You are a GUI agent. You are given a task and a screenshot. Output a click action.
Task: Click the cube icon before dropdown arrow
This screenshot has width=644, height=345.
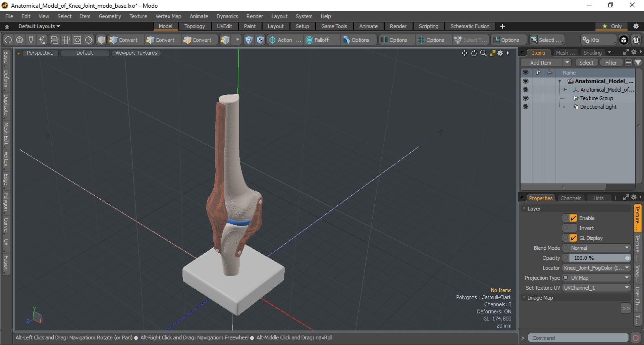pyautogui.click(x=225, y=40)
